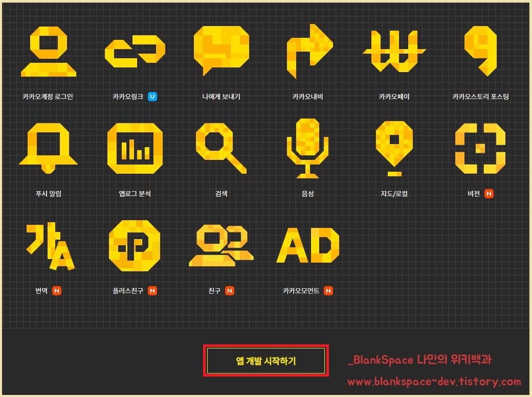Click the 번역 label text

point(41,291)
